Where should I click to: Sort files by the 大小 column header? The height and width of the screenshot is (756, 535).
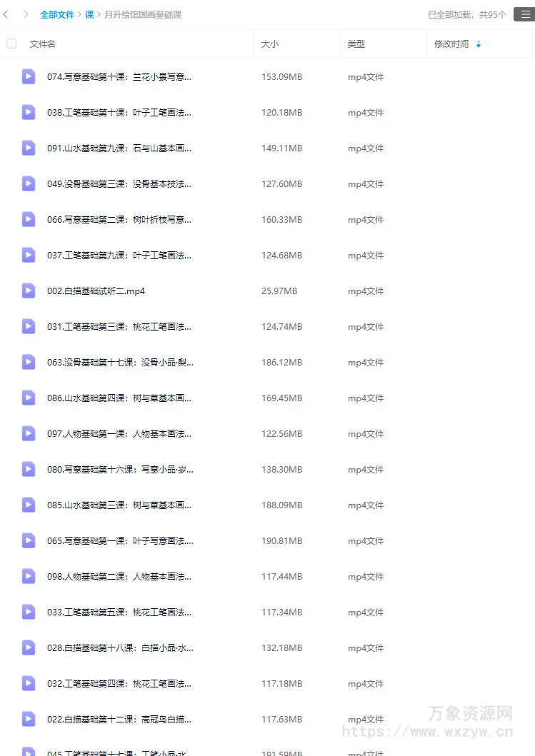click(x=270, y=44)
